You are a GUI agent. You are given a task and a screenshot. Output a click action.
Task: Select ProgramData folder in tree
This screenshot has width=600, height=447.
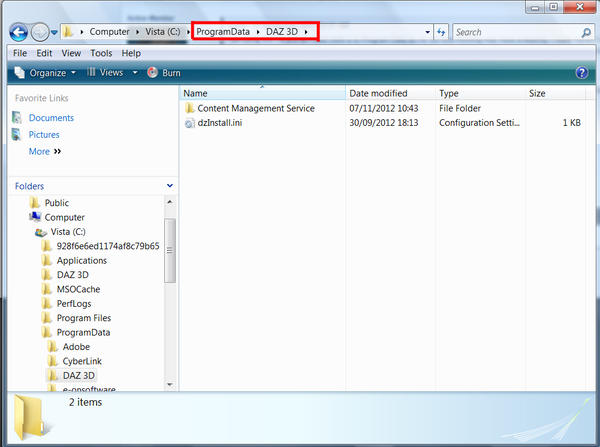pos(83,333)
